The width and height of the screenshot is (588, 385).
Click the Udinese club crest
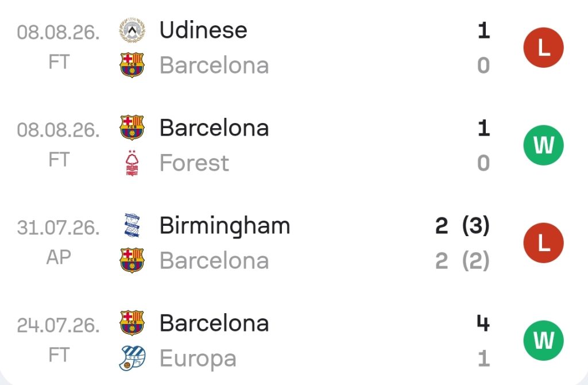132,30
